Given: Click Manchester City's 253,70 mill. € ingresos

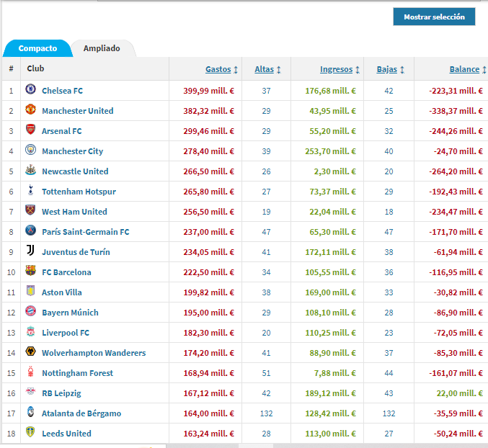Looking at the screenshot, I should point(330,151).
